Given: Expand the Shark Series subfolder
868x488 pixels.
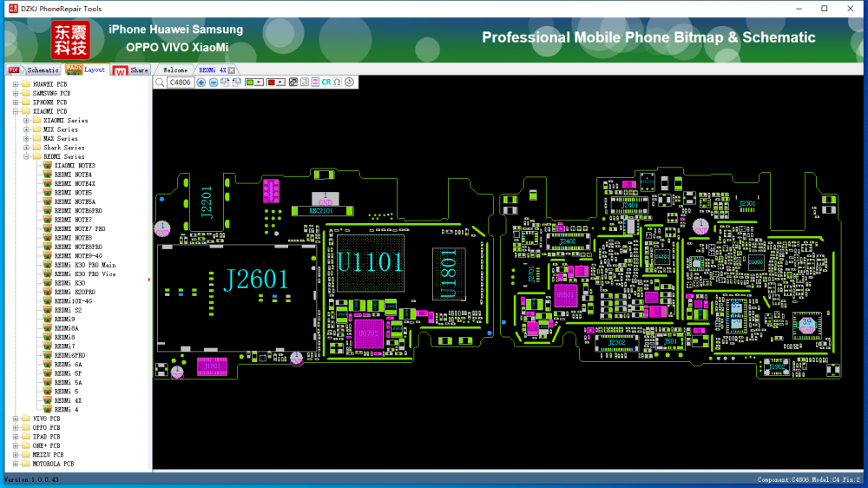Looking at the screenshot, I should tap(27, 148).
